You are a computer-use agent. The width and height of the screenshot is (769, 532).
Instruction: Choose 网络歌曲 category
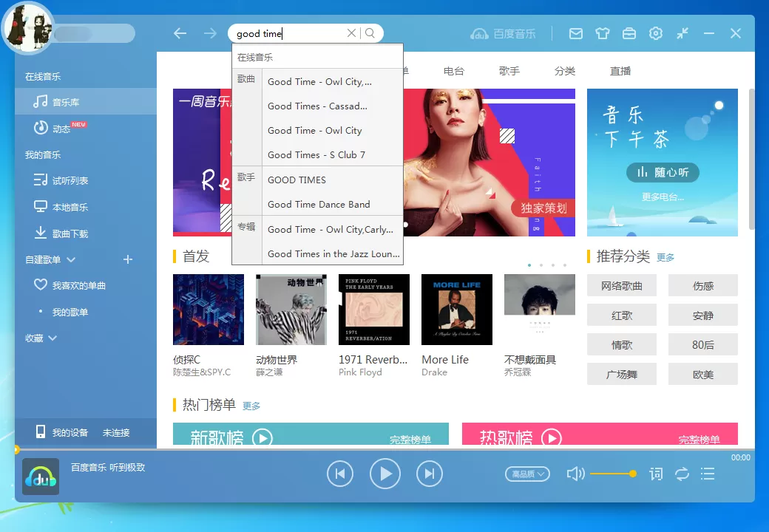point(621,286)
